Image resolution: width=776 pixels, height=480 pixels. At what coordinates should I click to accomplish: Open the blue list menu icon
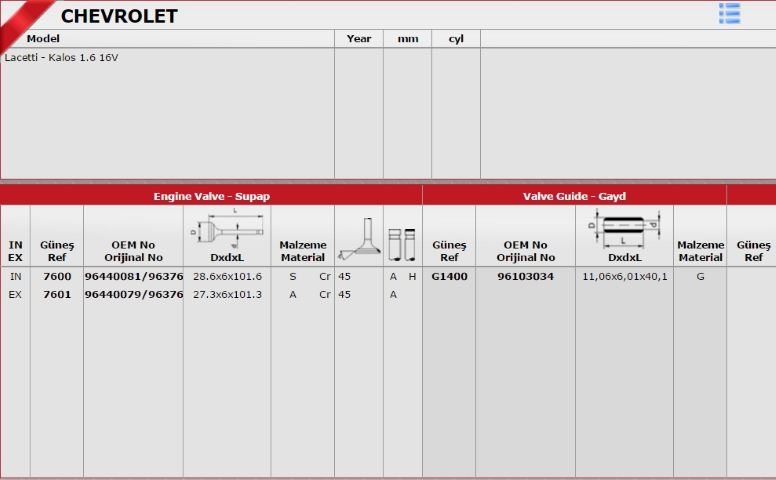(729, 13)
